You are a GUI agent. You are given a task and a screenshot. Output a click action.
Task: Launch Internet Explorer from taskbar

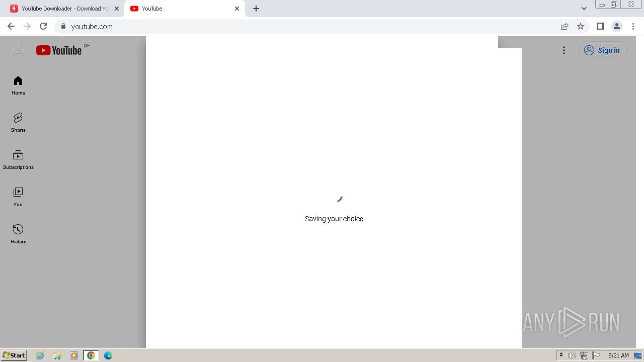point(40,355)
